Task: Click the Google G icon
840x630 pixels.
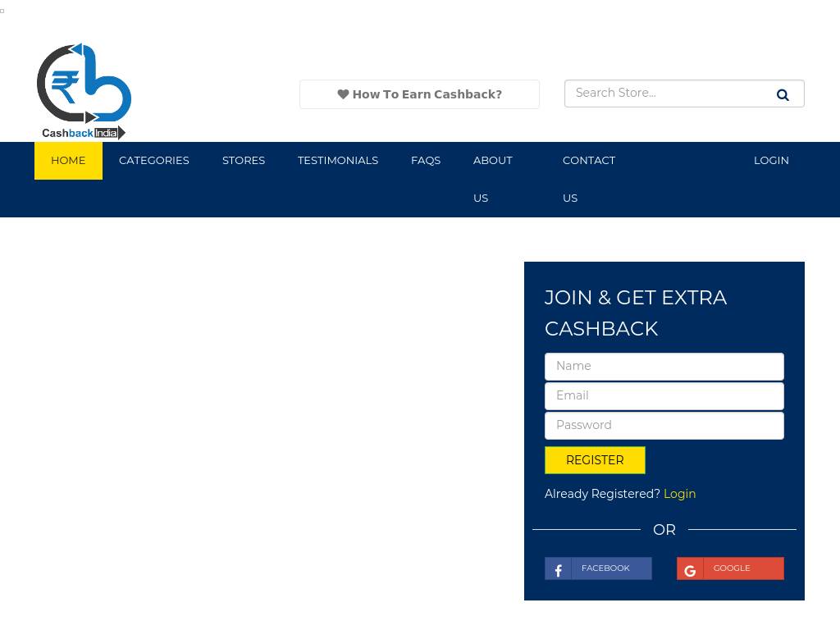Action: pos(690,569)
